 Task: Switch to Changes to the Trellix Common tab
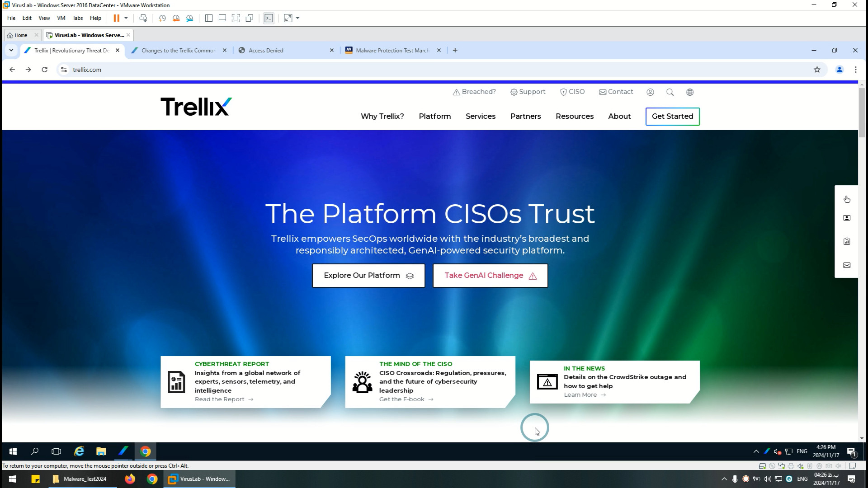[179, 51]
